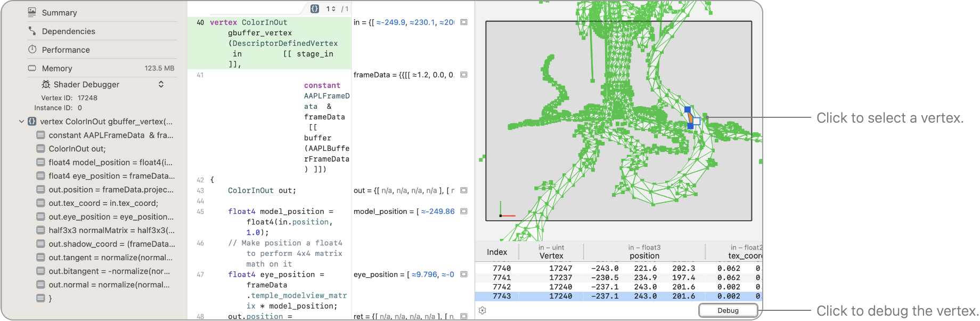This screenshot has height=321, width=980.
Task: Open the Shader Debugger popup selector
Action: pyautogui.click(x=161, y=84)
